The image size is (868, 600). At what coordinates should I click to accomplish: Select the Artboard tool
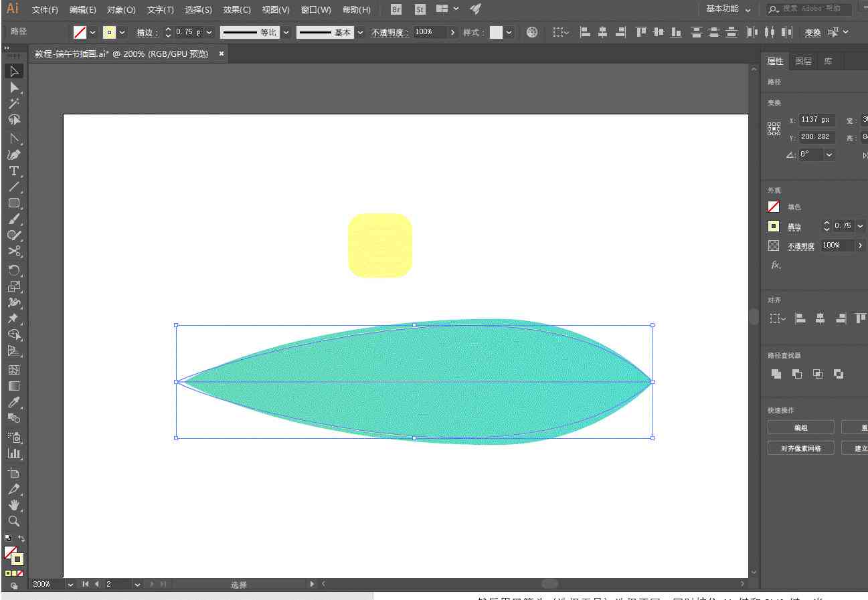click(x=13, y=472)
